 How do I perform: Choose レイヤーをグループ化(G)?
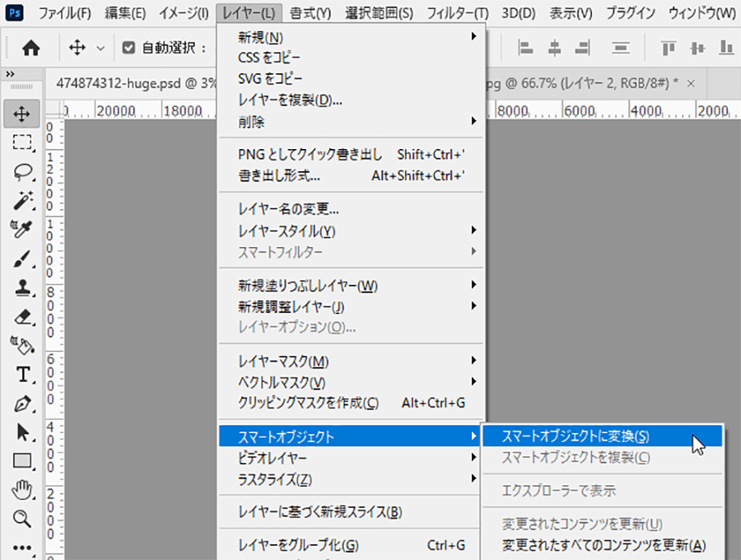coord(350,545)
